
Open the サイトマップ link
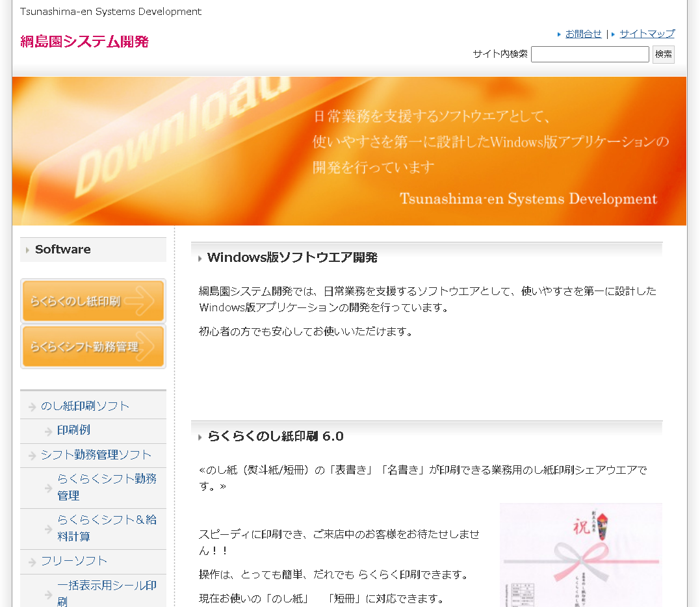647,34
